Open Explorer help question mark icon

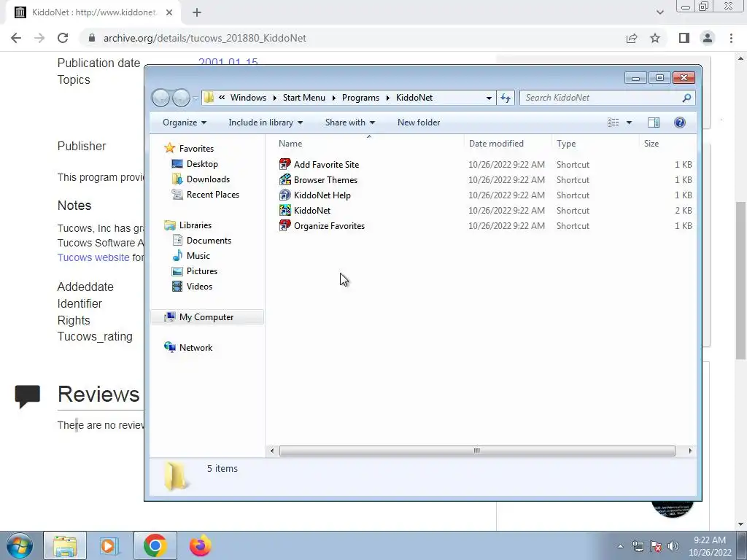coord(680,122)
